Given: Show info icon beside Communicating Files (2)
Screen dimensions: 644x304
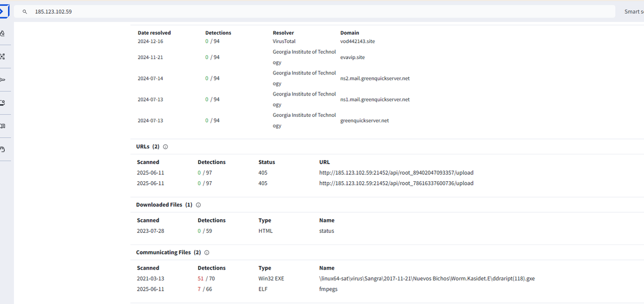Looking at the screenshot, I should (207, 253).
